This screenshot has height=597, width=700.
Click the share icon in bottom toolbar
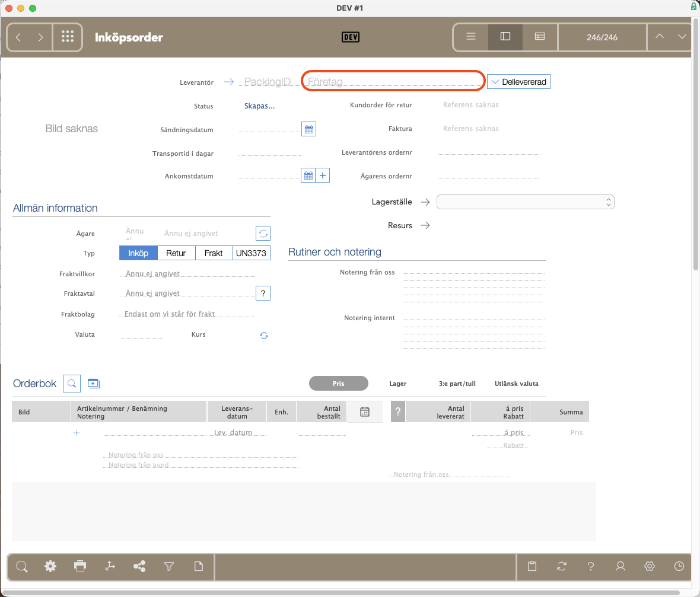coord(139,567)
